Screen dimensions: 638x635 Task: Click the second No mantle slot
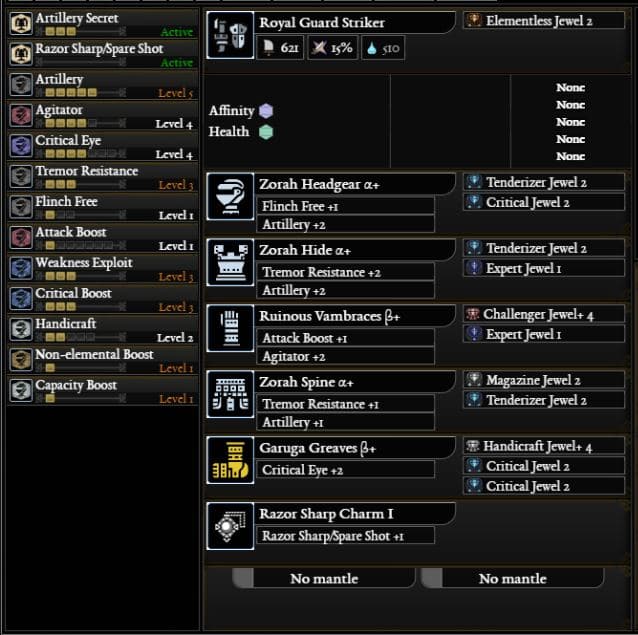point(512,578)
